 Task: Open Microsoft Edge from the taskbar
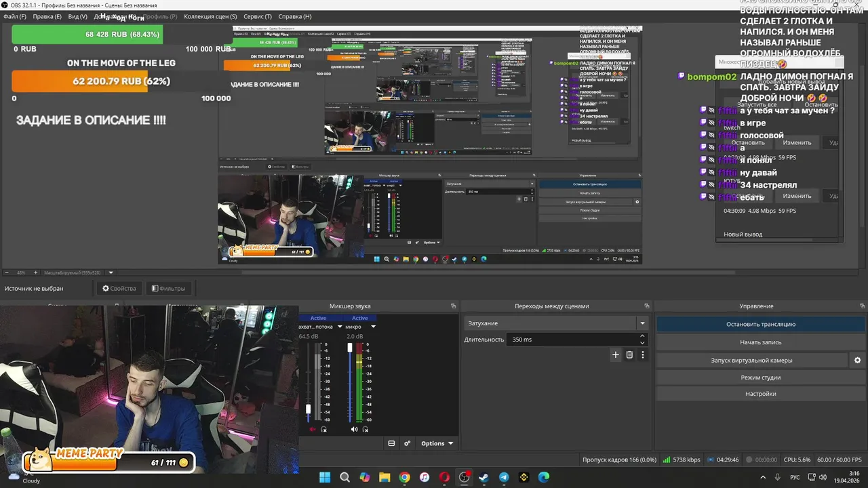[544, 477]
